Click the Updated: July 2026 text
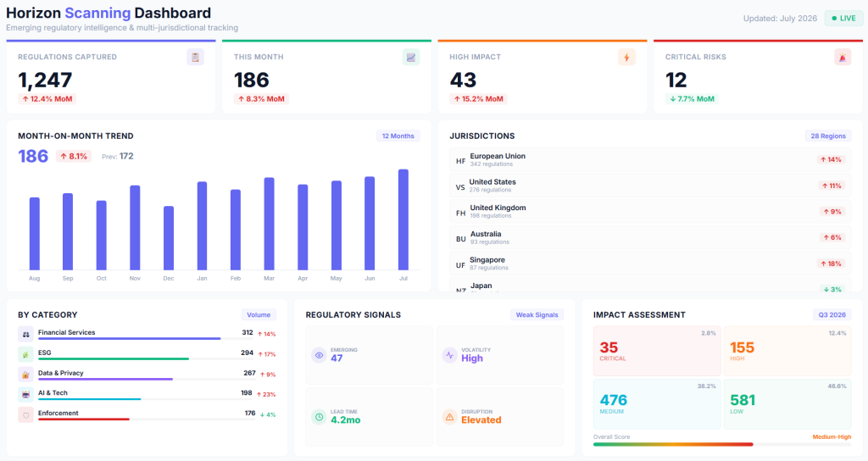The height and width of the screenshot is (461, 868). click(x=780, y=19)
